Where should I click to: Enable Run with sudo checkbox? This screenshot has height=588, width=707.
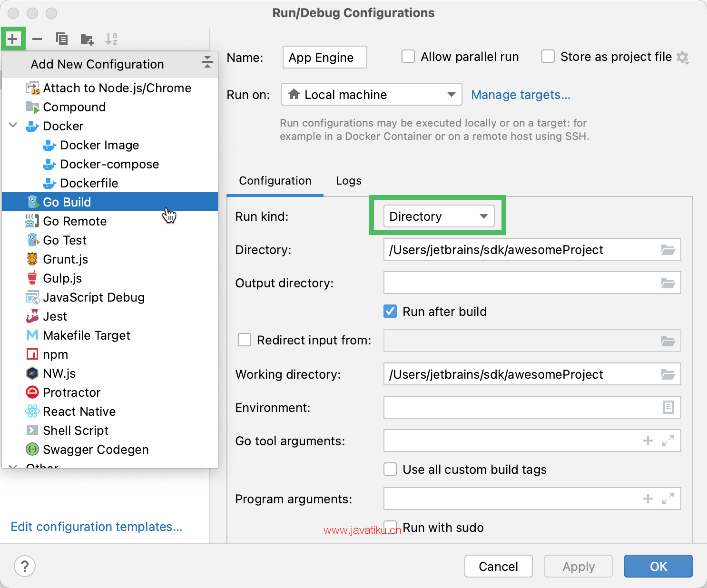[x=390, y=527]
